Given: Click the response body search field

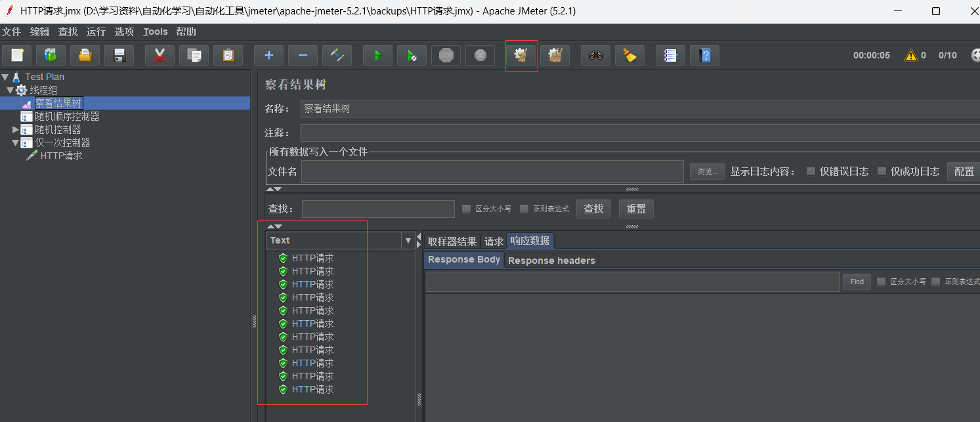Looking at the screenshot, I should [x=633, y=282].
